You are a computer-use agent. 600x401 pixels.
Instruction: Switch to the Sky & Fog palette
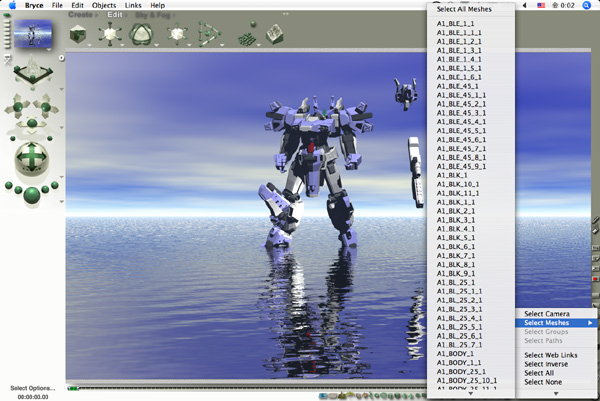pyautogui.click(x=153, y=15)
